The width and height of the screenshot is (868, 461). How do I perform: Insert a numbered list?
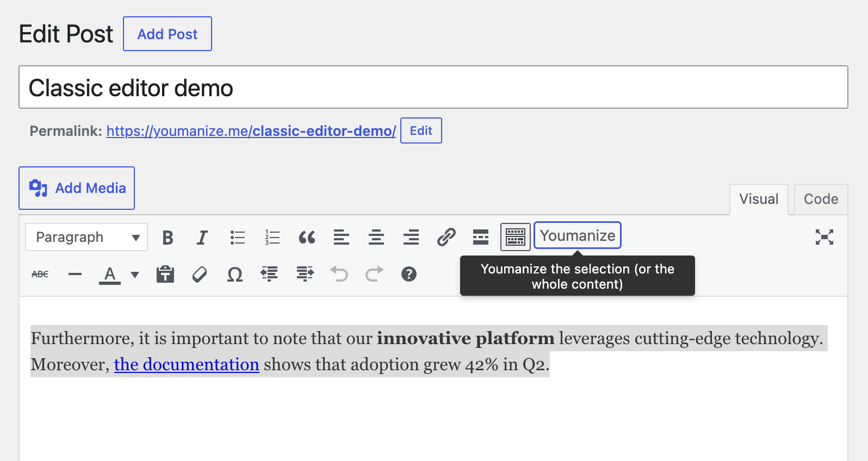(x=272, y=237)
